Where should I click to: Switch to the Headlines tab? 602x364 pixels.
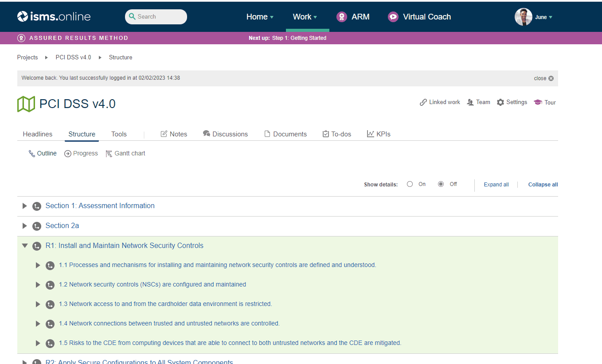click(38, 134)
